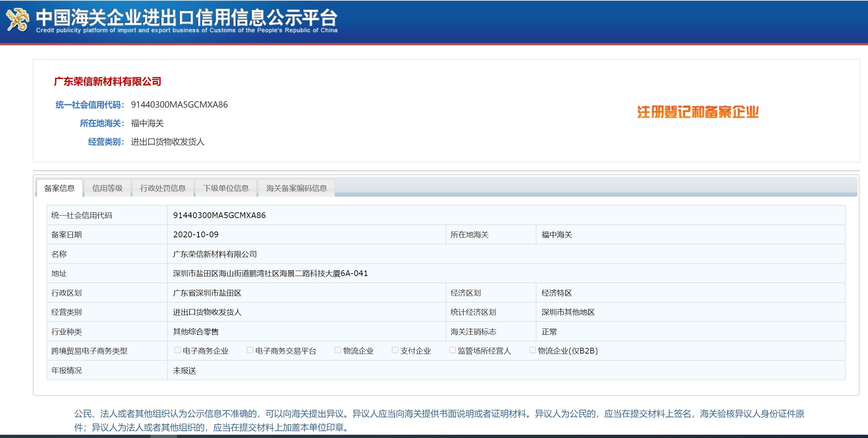Click the China Customs emblem logo
868x438 pixels.
click(x=17, y=20)
